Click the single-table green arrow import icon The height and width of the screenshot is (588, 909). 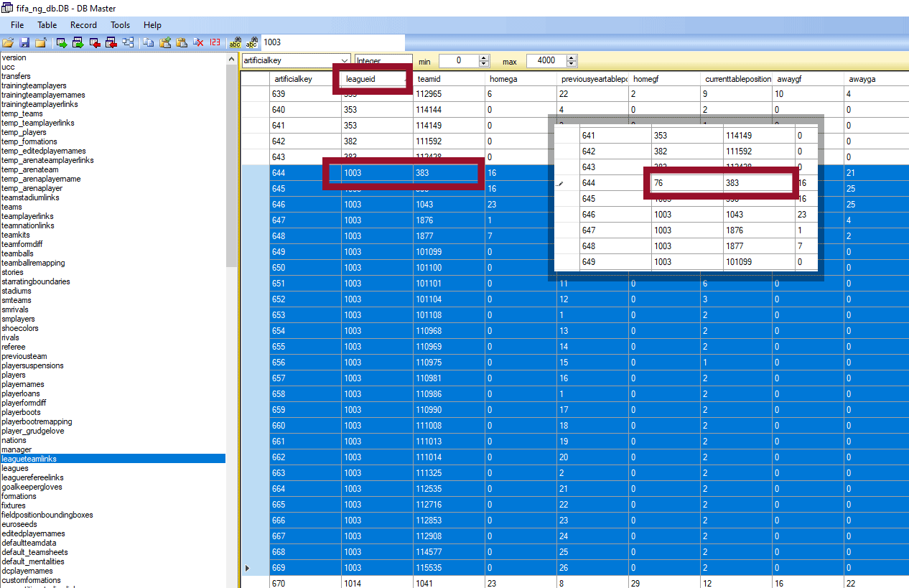point(62,43)
